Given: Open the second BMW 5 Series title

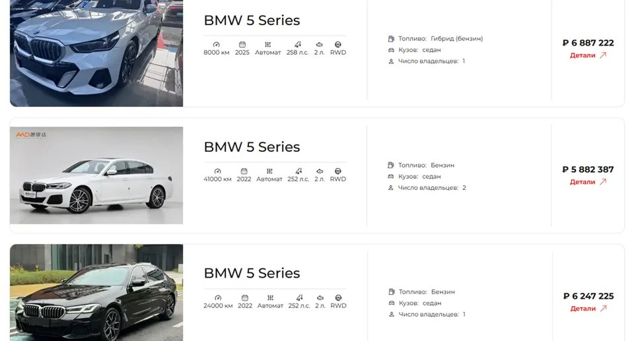Looking at the screenshot, I should 252,146.
